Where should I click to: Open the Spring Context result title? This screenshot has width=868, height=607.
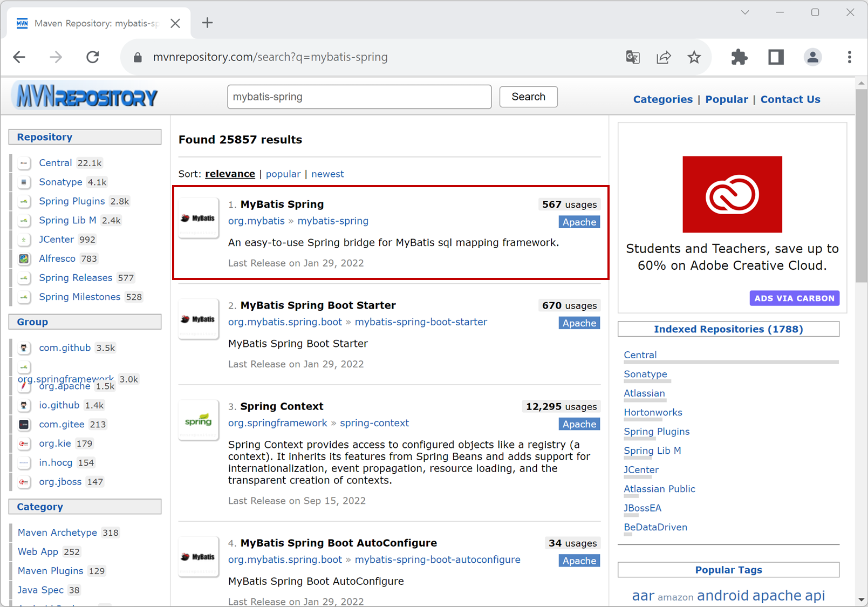click(282, 406)
